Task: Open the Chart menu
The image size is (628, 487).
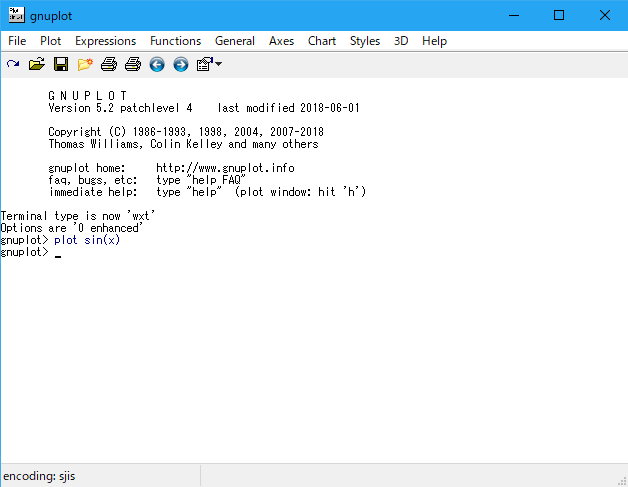Action: [322, 41]
